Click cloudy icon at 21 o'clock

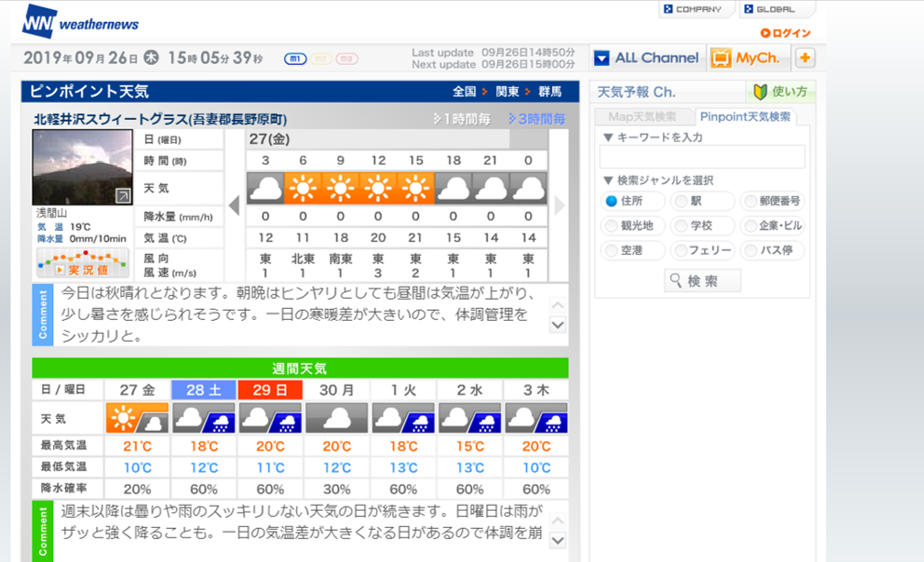click(x=491, y=189)
